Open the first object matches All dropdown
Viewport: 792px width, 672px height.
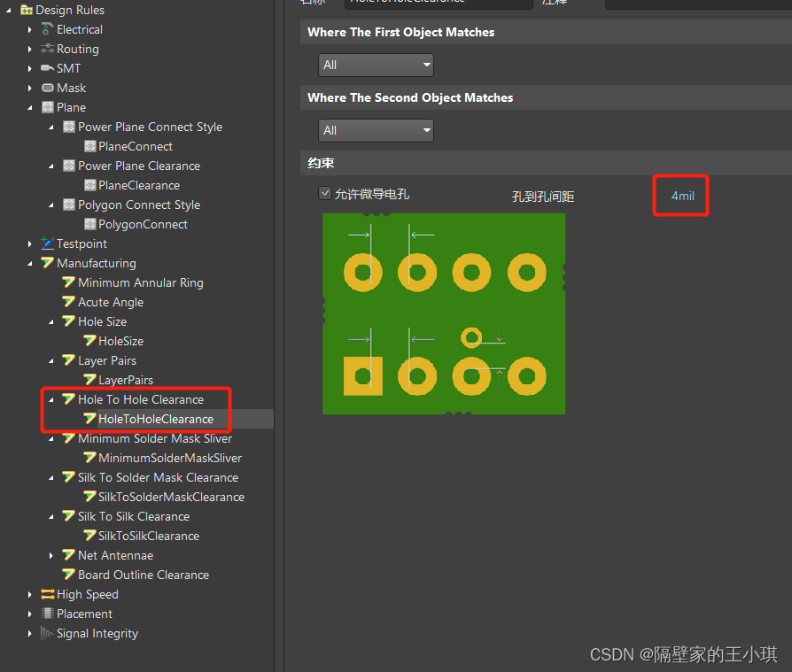click(x=376, y=66)
